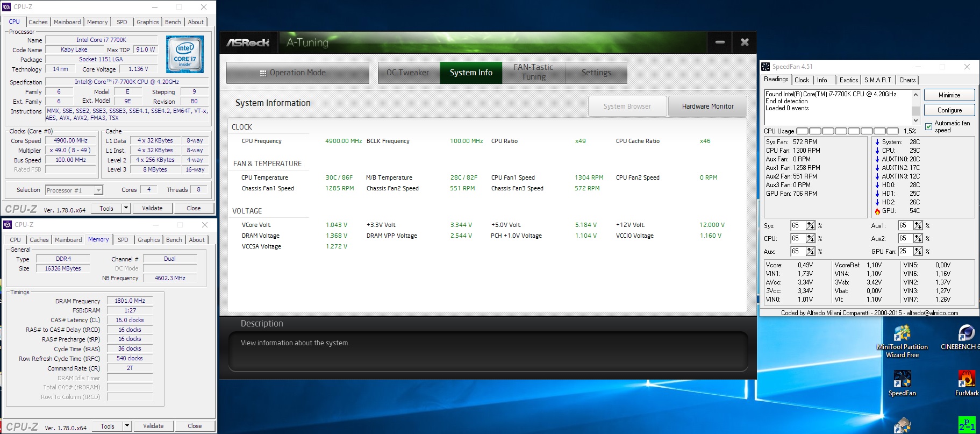Click the Tools button in lower CPU-Z

click(x=108, y=426)
